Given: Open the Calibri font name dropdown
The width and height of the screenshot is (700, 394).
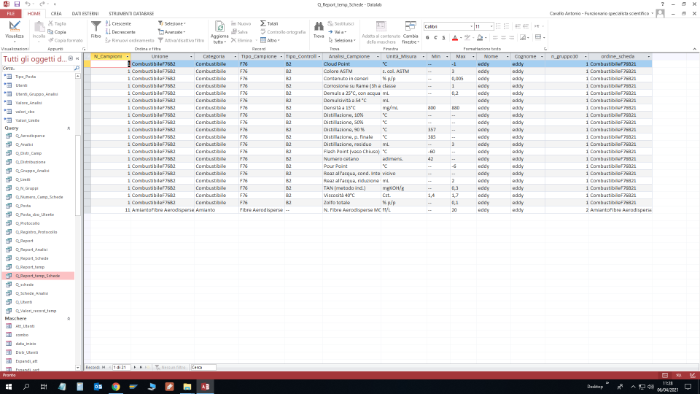Looking at the screenshot, I should [471, 27].
